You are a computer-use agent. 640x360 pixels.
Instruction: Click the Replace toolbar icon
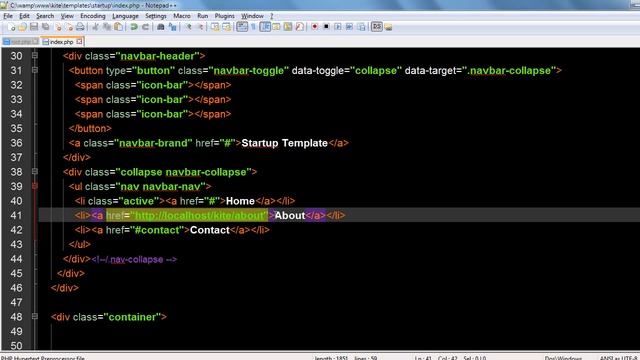tap(172, 27)
